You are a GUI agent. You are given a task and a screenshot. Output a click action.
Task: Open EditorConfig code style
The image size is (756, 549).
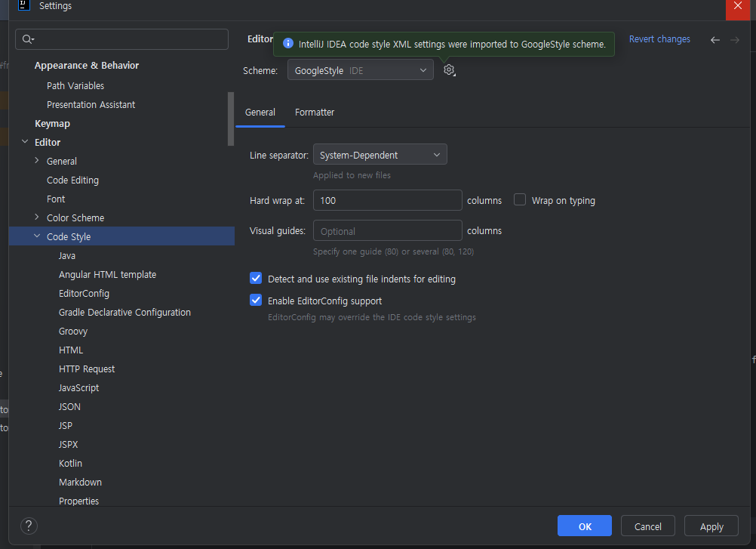tap(84, 293)
